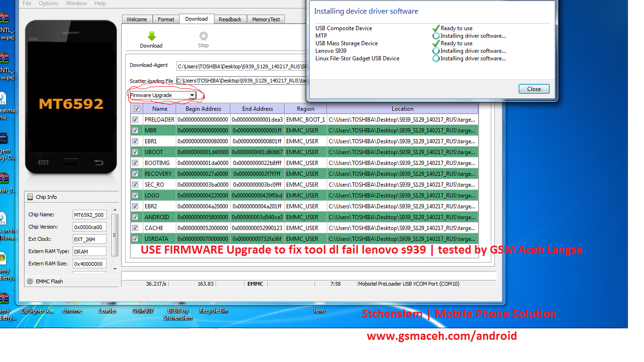Click the Download-Agent file path field
This screenshot has width=644, height=362.
241,66
